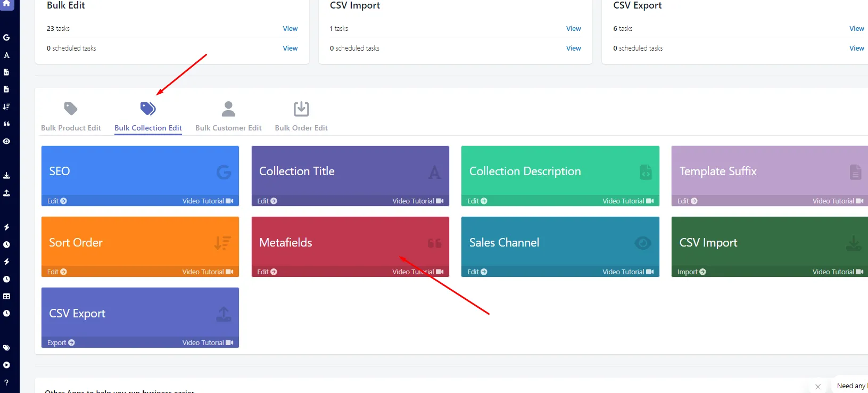View scheduled tasks under CSV Export

point(856,48)
